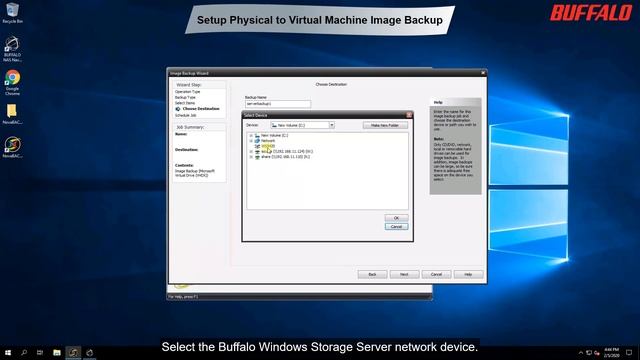Expand the share (192.168.11.110) drive node

pos(251,157)
